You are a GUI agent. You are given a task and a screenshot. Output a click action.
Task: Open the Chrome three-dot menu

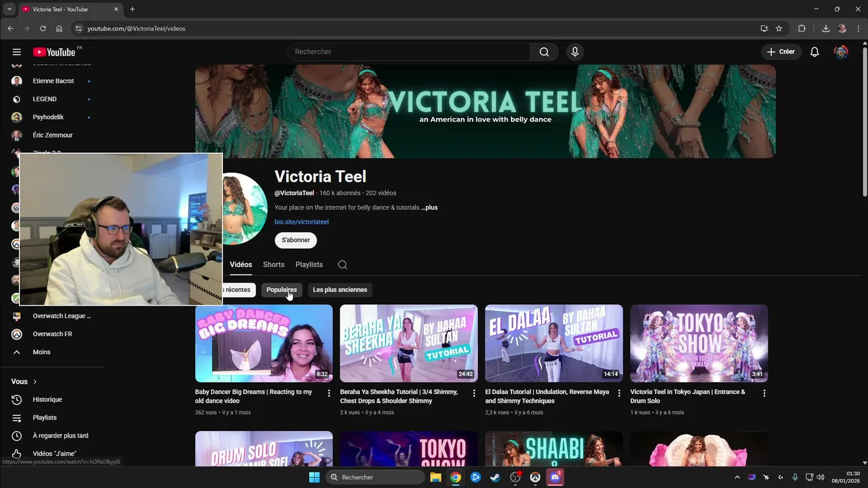[859, 28]
